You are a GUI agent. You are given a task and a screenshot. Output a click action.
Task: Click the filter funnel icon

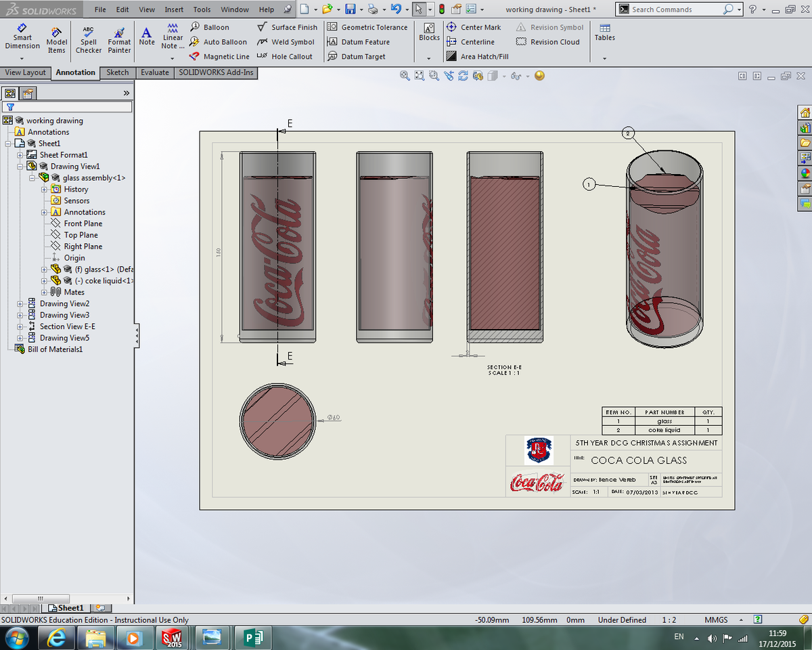click(9, 107)
